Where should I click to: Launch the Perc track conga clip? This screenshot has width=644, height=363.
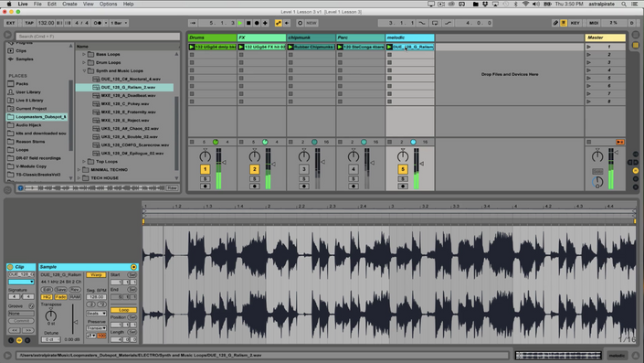340,47
